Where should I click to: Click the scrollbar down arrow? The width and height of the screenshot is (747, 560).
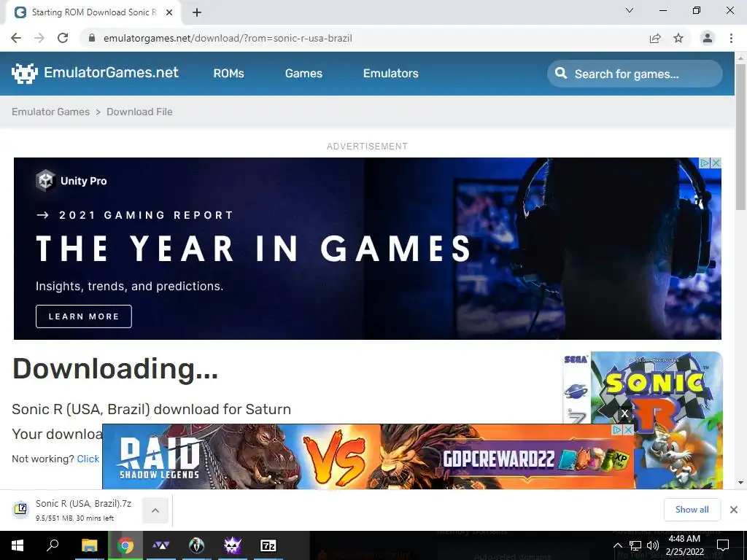(740, 483)
